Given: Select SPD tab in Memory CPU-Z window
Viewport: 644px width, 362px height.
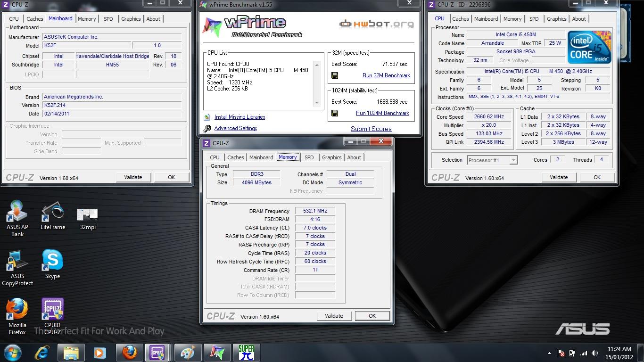Looking at the screenshot, I should click(309, 157).
